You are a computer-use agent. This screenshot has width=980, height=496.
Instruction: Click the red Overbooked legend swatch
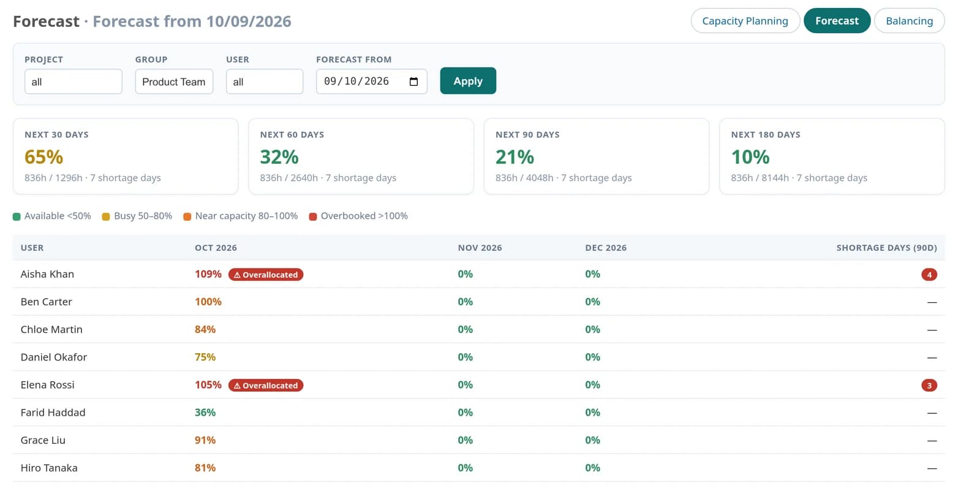pyautogui.click(x=313, y=216)
